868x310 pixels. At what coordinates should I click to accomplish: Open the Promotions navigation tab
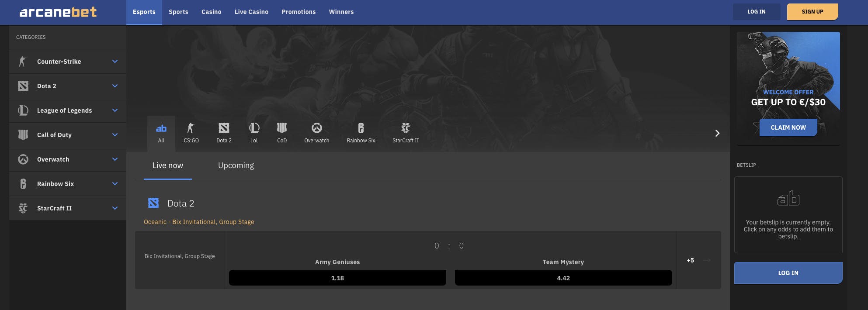pos(299,12)
